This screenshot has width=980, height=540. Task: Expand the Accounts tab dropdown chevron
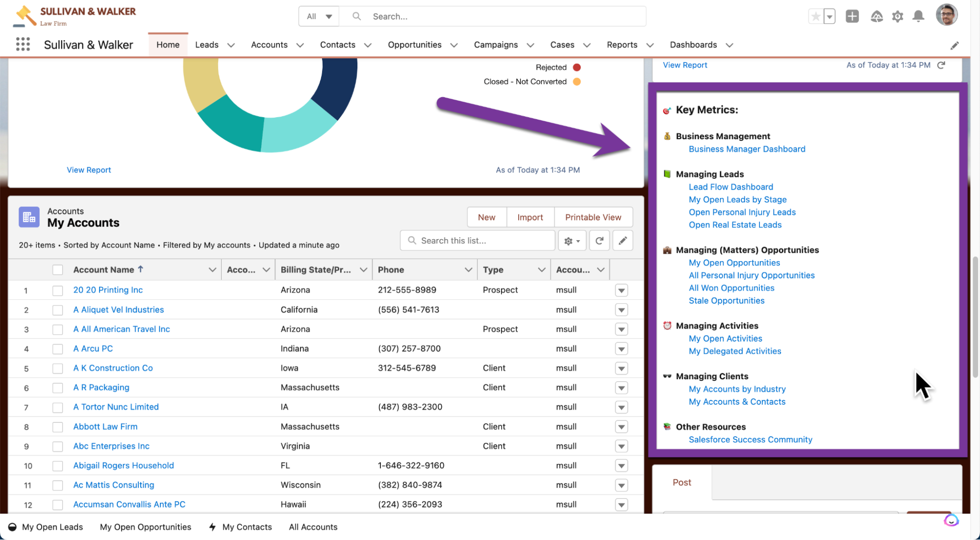pyautogui.click(x=300, y=45)
